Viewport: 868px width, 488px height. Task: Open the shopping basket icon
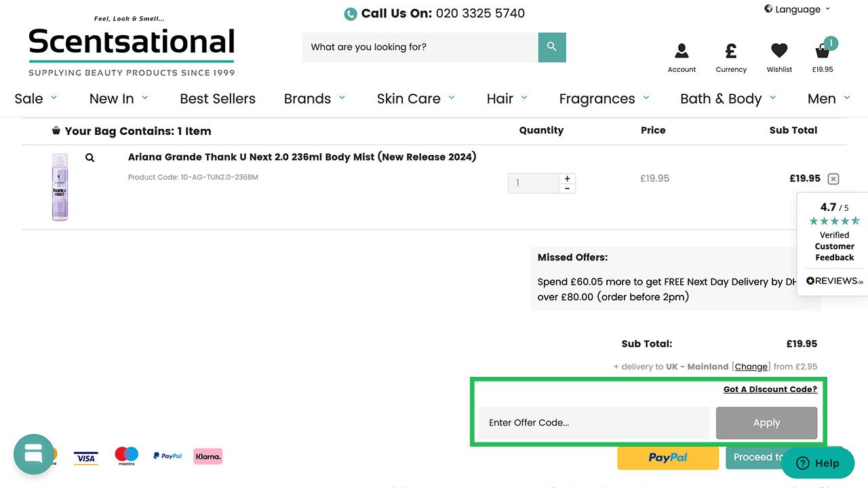click(x=823, y=51)
